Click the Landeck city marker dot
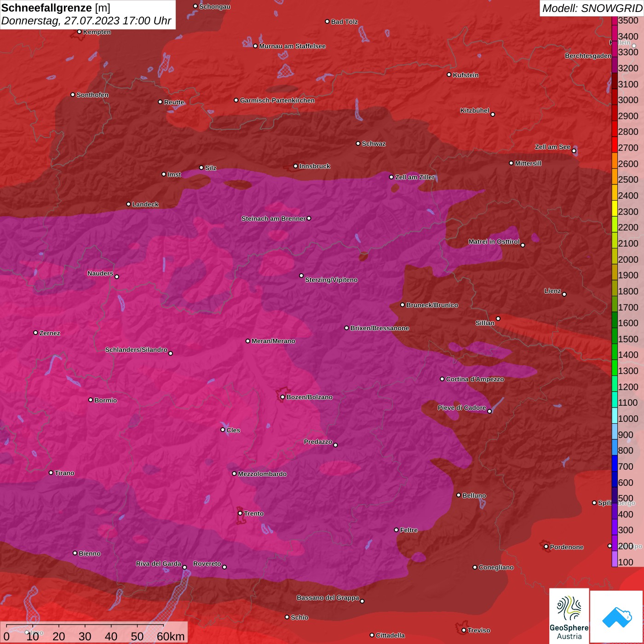The image size is (644, 644). click(x=129, y=204)
